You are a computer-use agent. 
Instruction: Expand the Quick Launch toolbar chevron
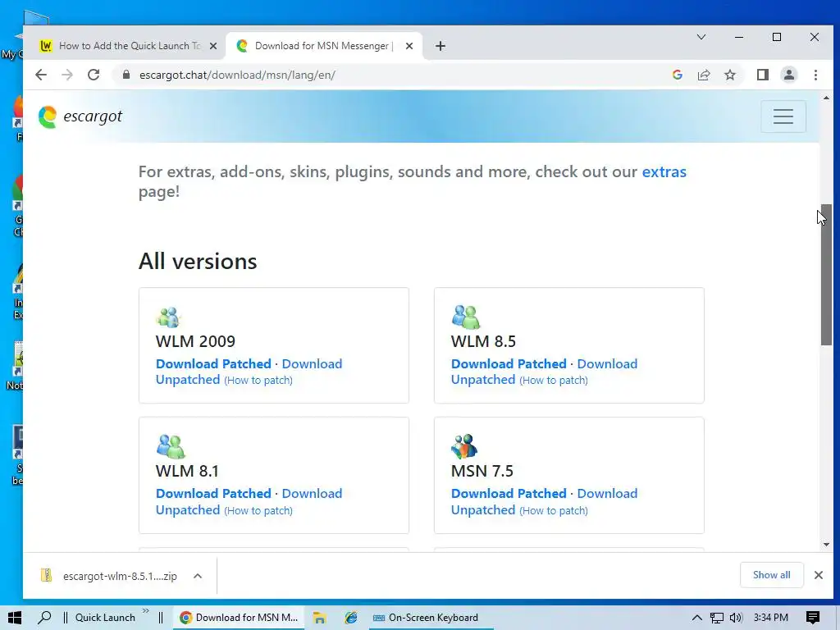coord(146,611)
